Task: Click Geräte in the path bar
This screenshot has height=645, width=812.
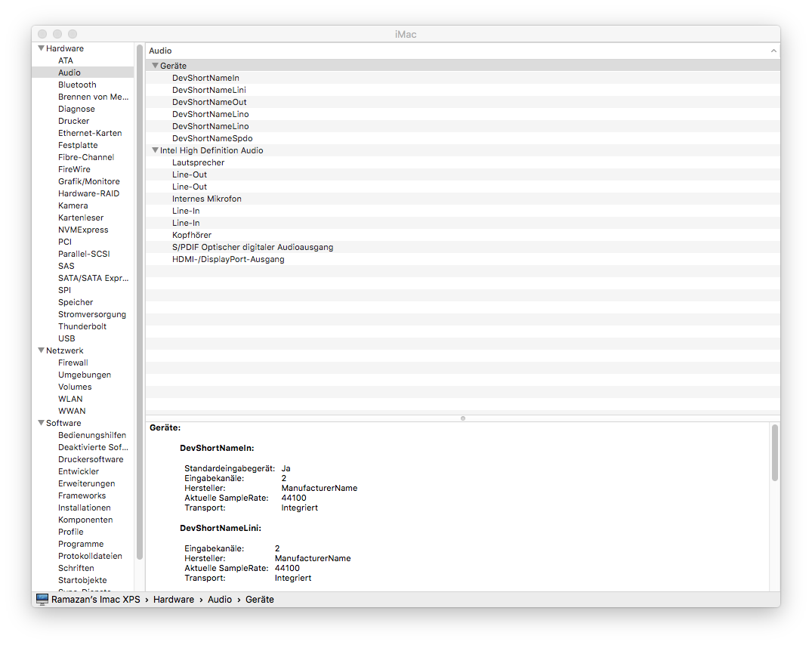Action: coord(259,600)
